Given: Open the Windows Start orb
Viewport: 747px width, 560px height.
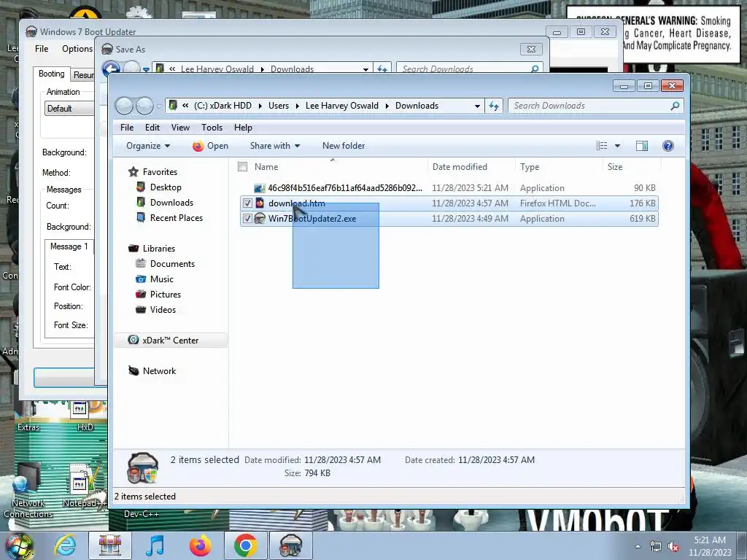Looking at the screenshot, I should tap(19, 546).
